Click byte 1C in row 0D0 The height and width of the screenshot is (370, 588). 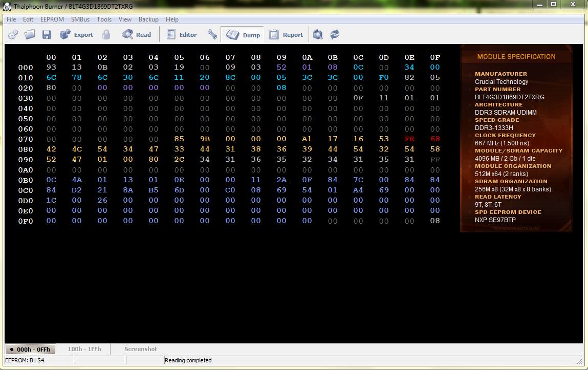[51, 200]
